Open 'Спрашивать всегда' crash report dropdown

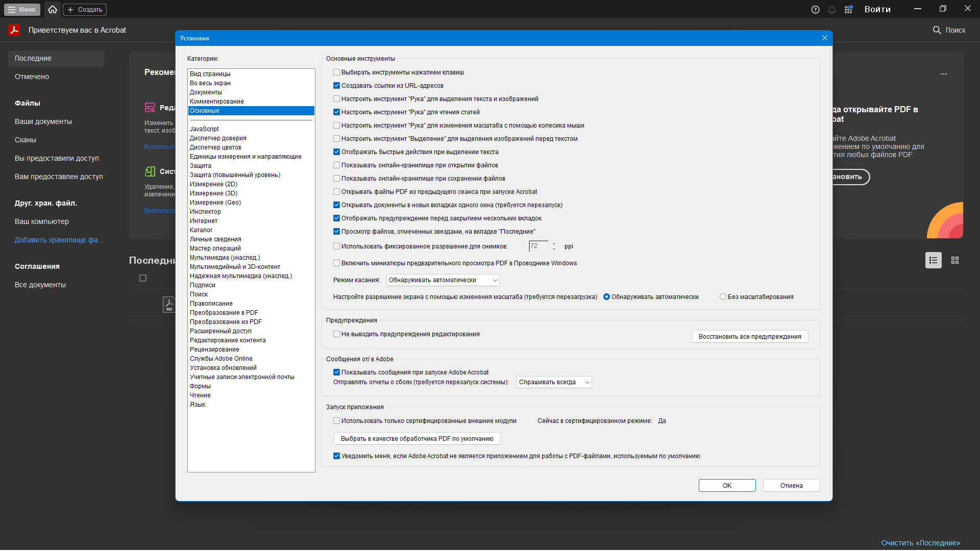pyautogui.click(x=554, y=382)
